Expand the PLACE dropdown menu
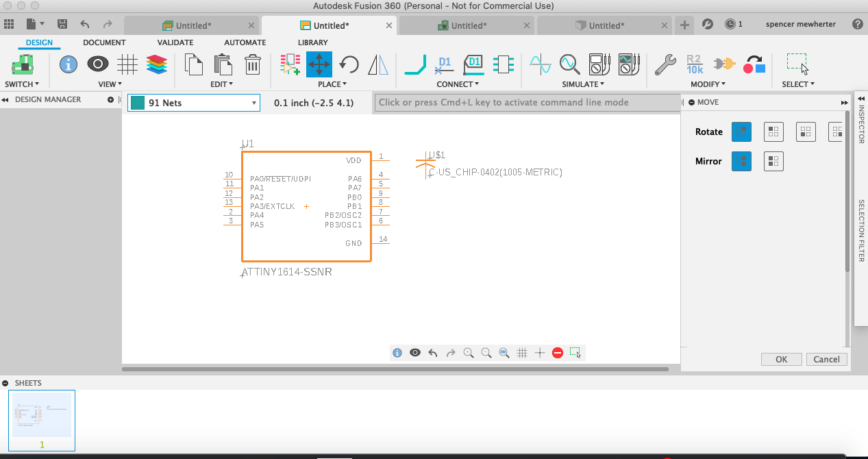 [x=332, y=84]
